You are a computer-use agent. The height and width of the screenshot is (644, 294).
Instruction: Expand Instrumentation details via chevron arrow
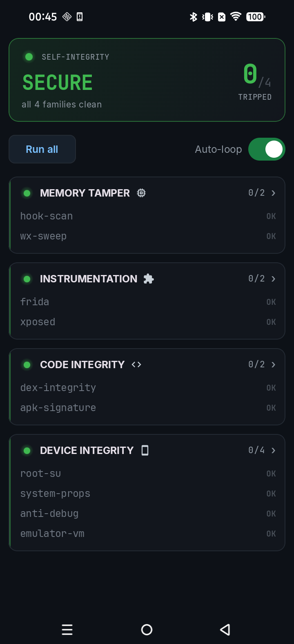tap(273, 279)
